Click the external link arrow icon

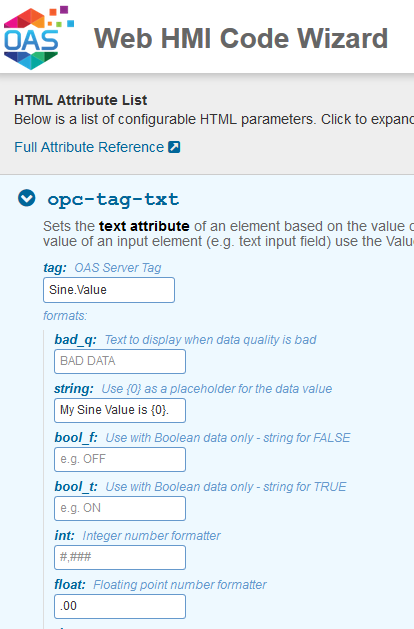click(174, 147)
